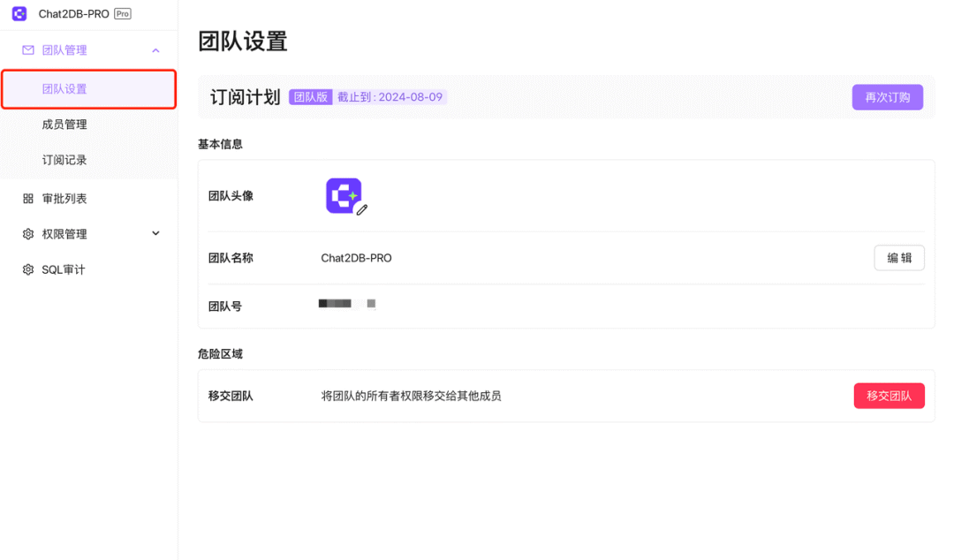
Task: Open the 团队设置 menu item
Action: 89,89
